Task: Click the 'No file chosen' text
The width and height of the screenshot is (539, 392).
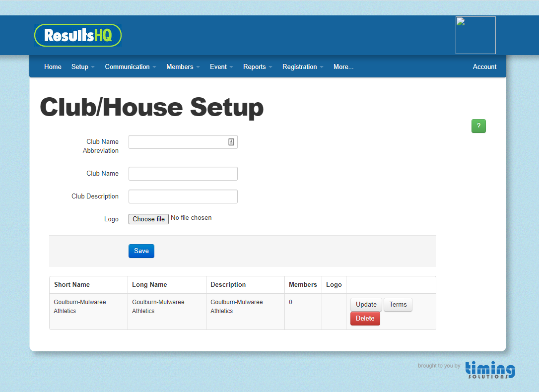Action: coord(191,217)
